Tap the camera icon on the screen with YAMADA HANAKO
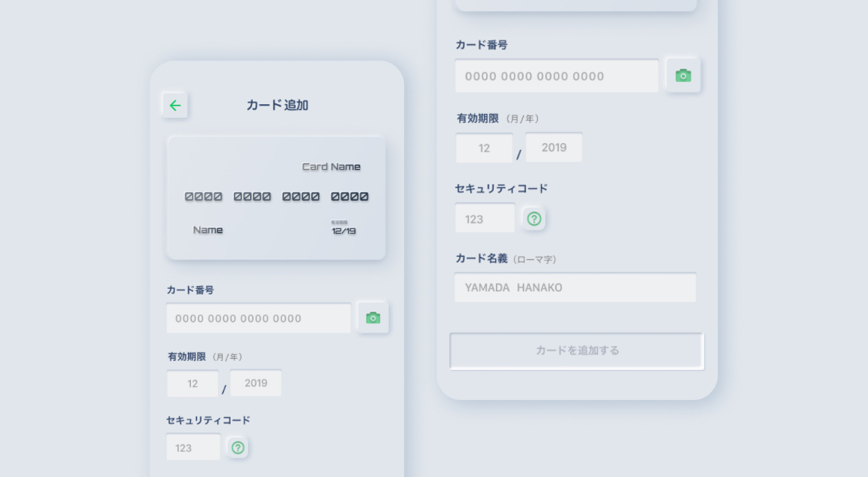868x477 pixels. pos(683,76)
